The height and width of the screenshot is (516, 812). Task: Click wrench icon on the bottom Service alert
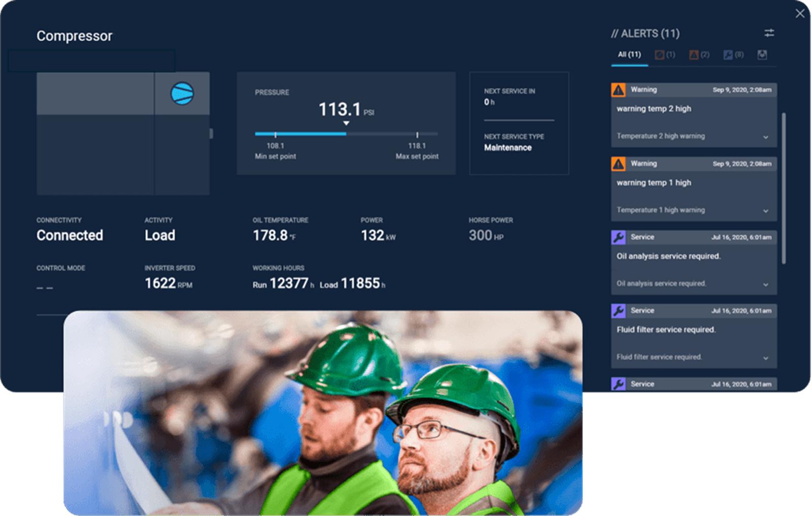(618, 384)
